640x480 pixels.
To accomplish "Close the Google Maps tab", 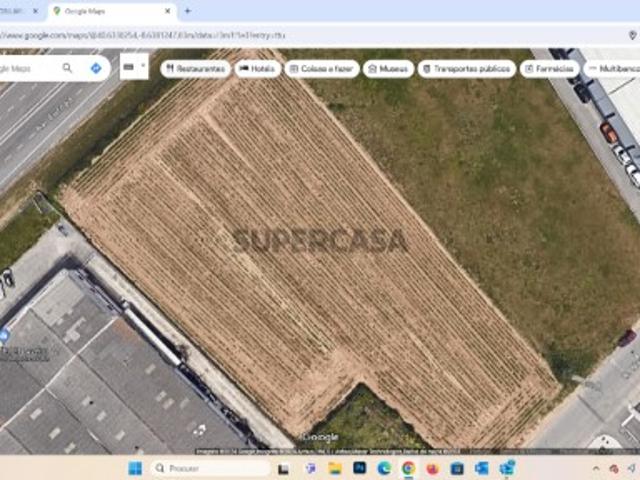I will (x=169, y=11).
